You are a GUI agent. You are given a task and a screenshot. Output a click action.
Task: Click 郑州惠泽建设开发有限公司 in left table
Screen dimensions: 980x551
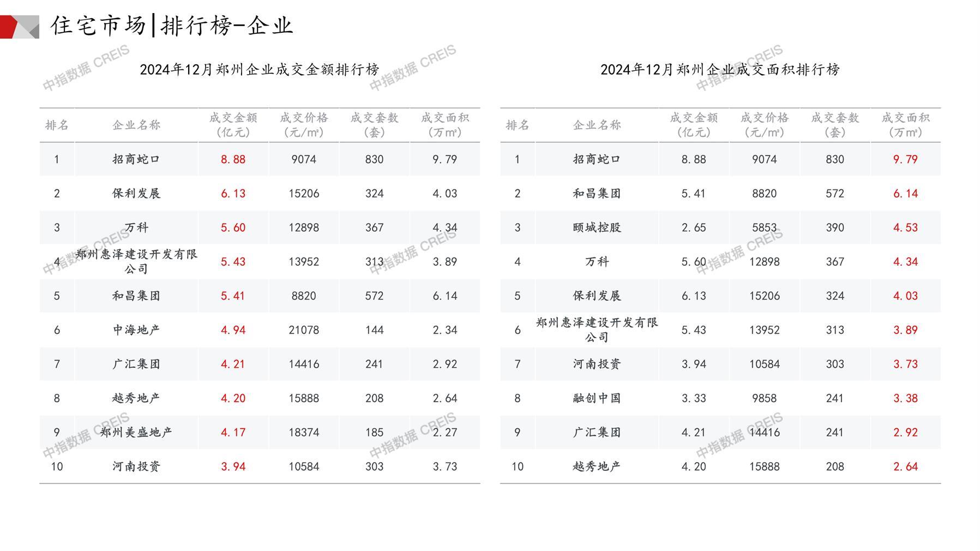(x=136, y=262)
